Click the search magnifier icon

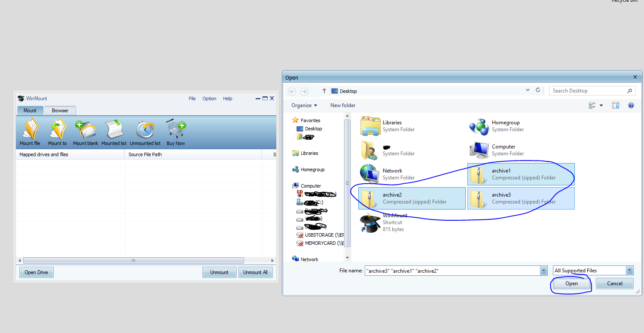[629, 91]
